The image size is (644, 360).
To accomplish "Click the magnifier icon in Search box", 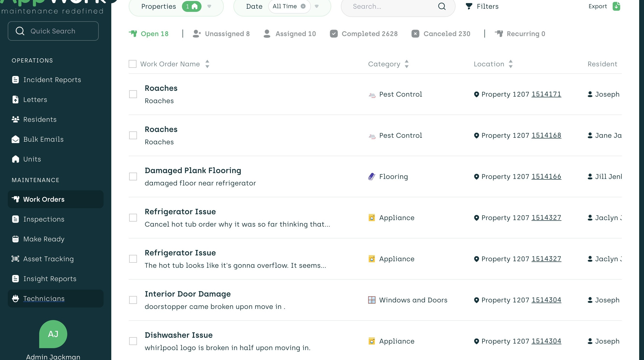I will pos(442,6).
